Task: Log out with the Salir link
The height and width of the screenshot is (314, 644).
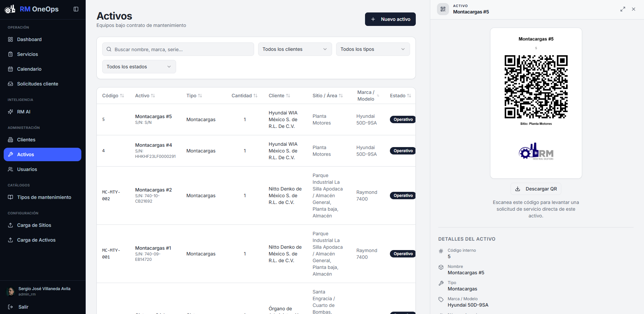Action: (23, 307)
